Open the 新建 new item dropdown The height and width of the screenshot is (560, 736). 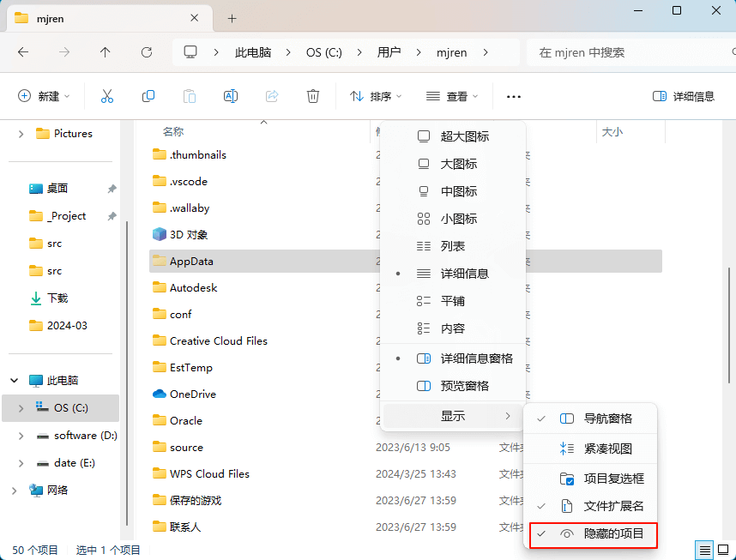(x=44, y=96)
